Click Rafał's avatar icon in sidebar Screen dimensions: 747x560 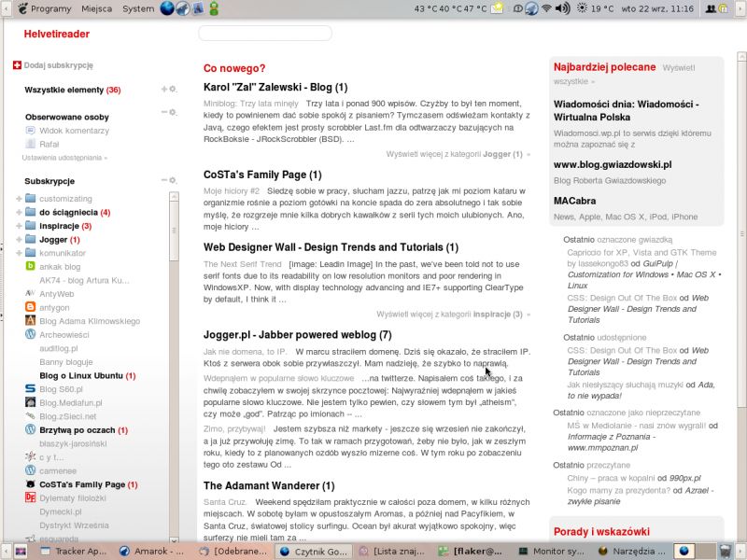31,144
